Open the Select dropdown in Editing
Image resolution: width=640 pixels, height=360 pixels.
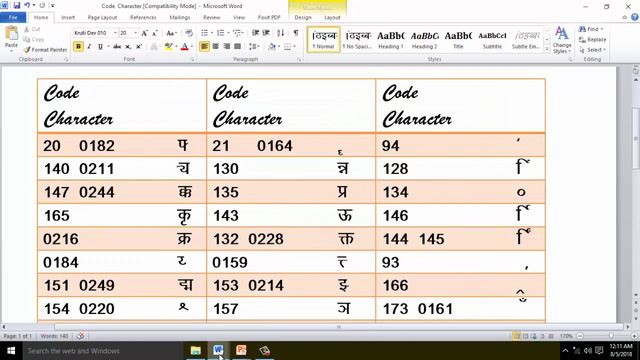[592, 50]
